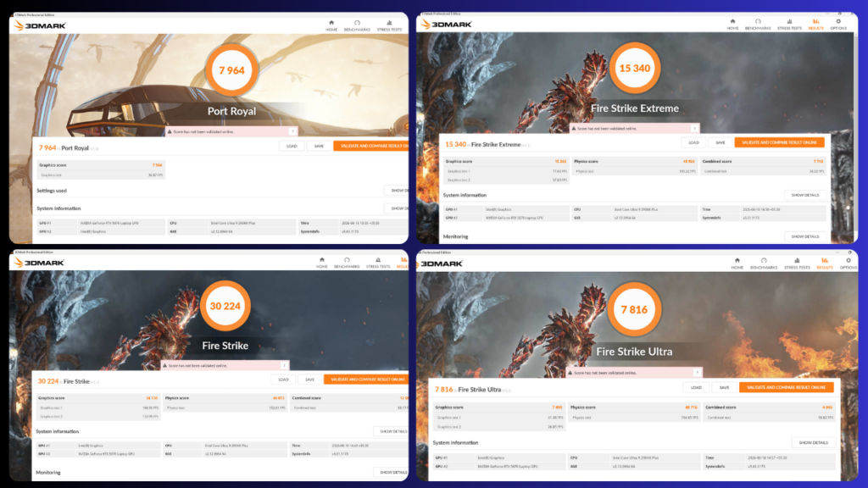Validate and compare Fire Strike Ultra result online
The width and height of the screenshot is (868, 488).
coord(787,387)
